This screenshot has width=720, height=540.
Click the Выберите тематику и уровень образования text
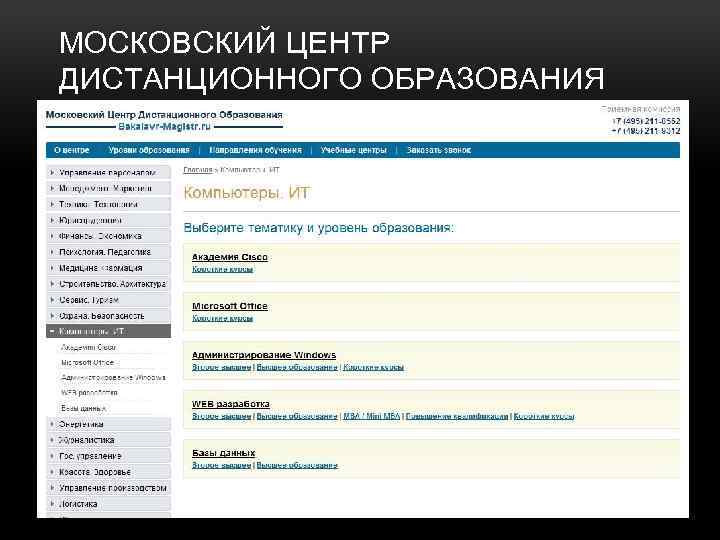pos(319,228)
